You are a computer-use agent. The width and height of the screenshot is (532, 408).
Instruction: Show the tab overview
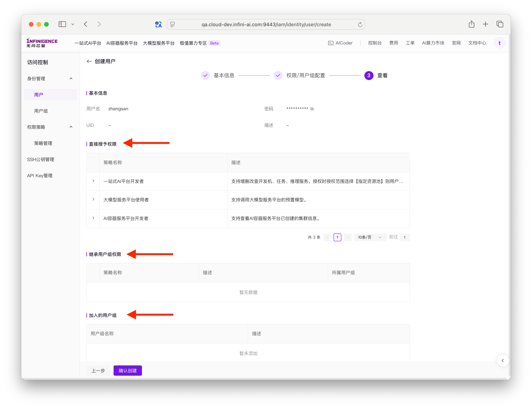click(500, 24)
